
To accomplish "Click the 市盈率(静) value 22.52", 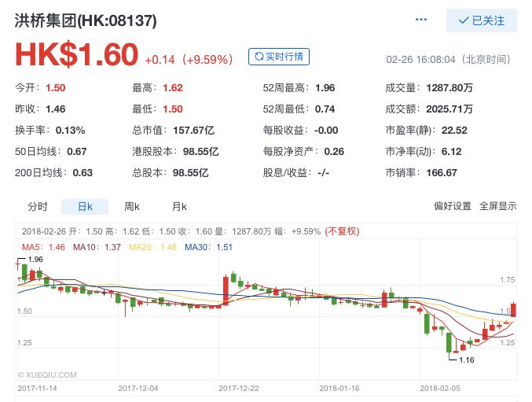I will coord(454,131).
